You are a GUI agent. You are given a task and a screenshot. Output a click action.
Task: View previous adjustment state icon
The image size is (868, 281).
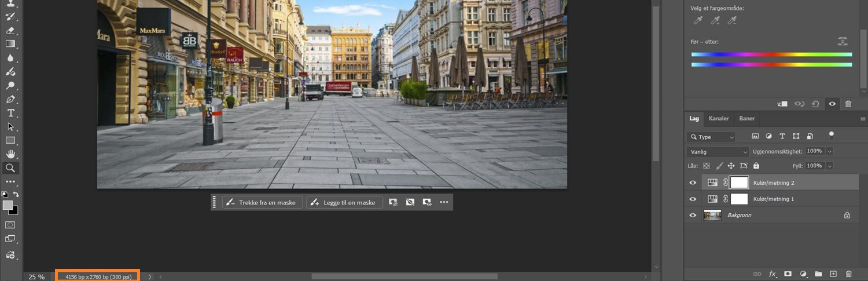[x=799, y=104]
